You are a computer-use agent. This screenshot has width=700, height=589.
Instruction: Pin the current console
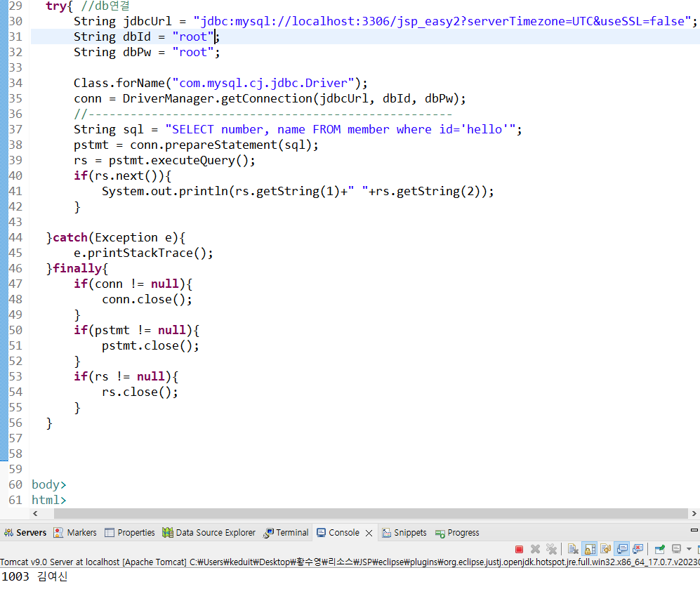click(x=660, y=549)
